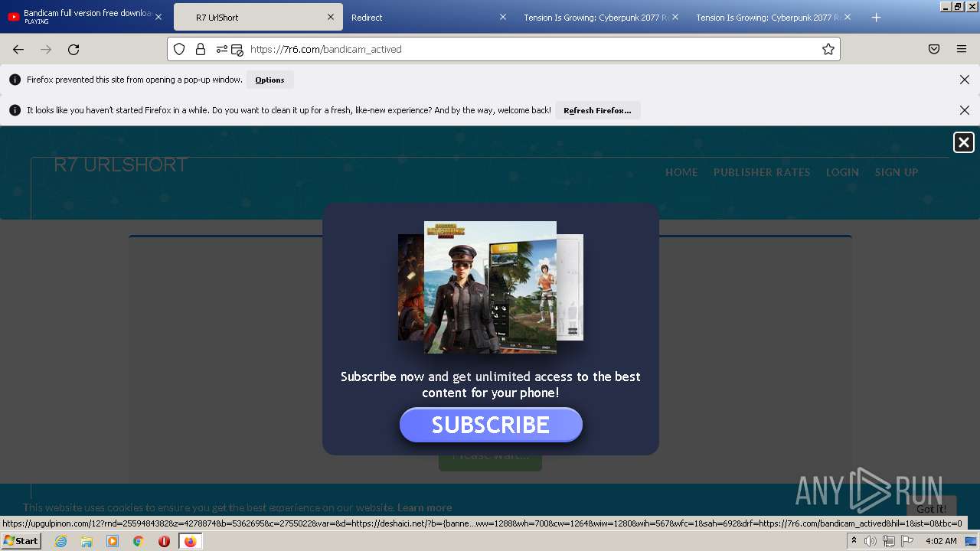
Task: Close the second Cyberpunk 2077 tab
Action: tap(848, 17)
